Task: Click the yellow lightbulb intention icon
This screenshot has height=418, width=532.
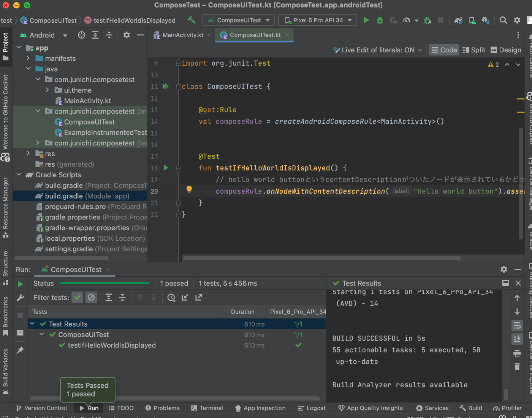Action: (x=189, y=189)
